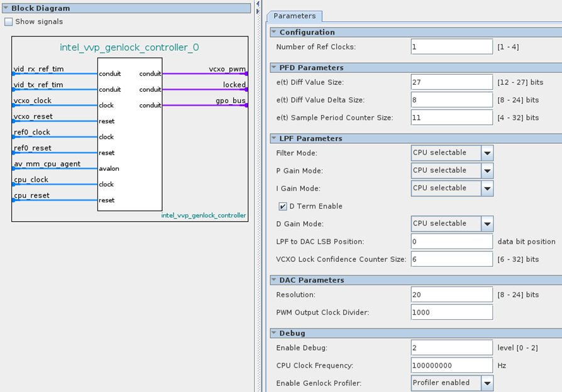This screenshot has width=562, height=392.
Task: Open the I Gain Mode dropdown
Action: tap(487, 188)
